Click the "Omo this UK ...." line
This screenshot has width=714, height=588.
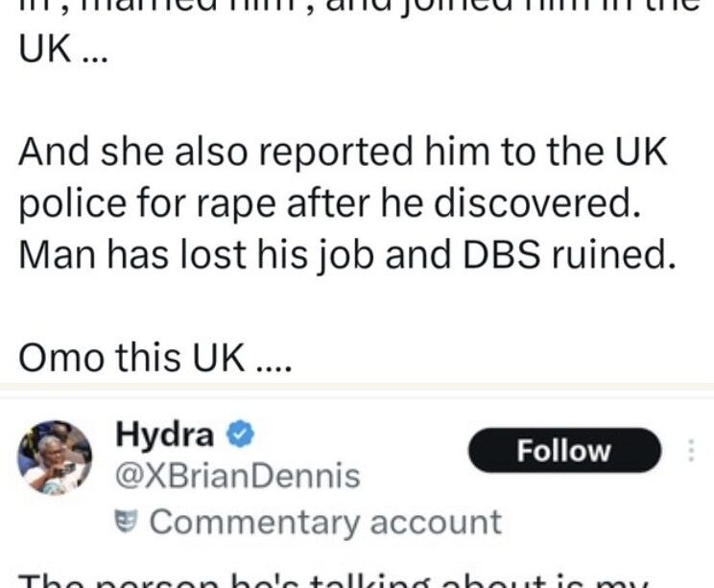click(x=144, y=356)
